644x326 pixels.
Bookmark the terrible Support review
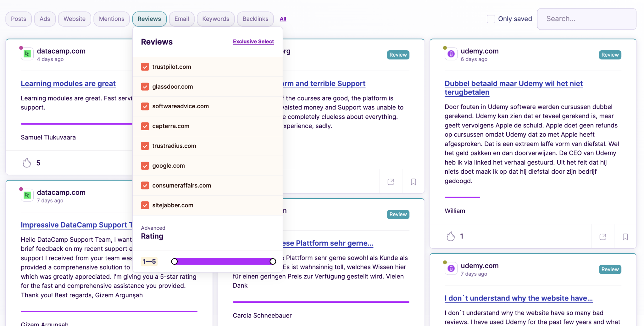[413, 182]
